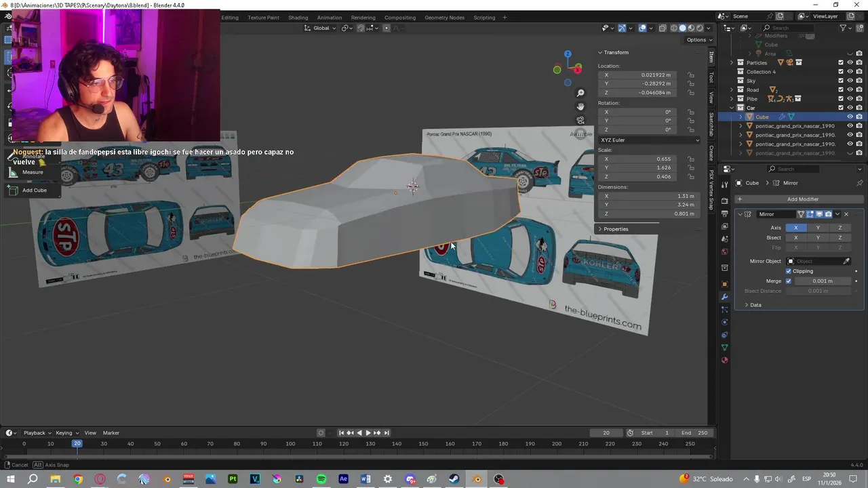The image size is (868, 488).
Task: Lock the Scale Z value
Action: click(690, 177)
